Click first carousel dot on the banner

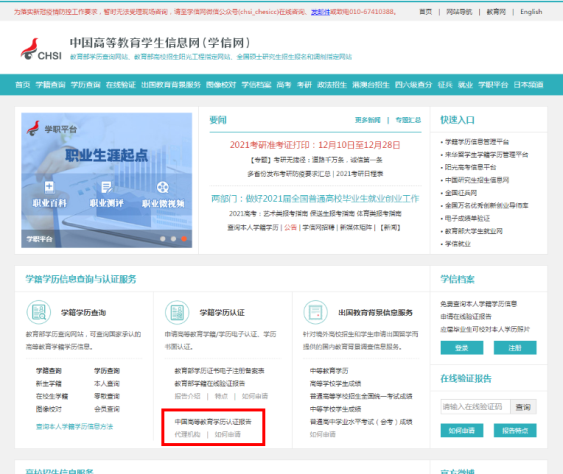163,239
